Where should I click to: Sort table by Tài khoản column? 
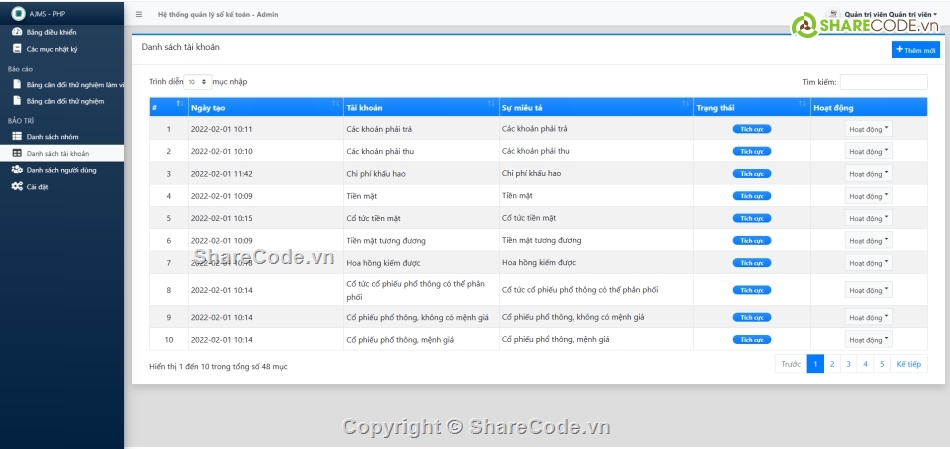pyautogui.click(x=420, y=107)
